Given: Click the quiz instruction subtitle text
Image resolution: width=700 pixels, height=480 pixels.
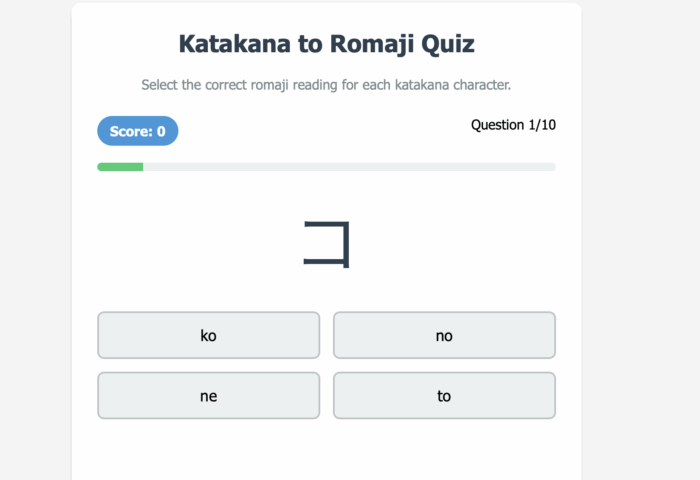Looking at the screenshot, I should coord(326,85).
